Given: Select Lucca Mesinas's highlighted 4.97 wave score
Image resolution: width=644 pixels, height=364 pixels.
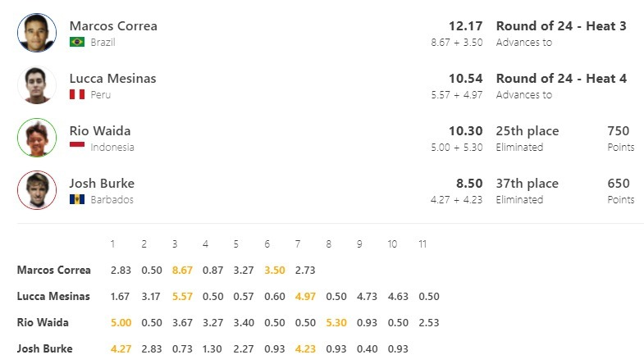Looking at the screenshot, I should 305,297.
